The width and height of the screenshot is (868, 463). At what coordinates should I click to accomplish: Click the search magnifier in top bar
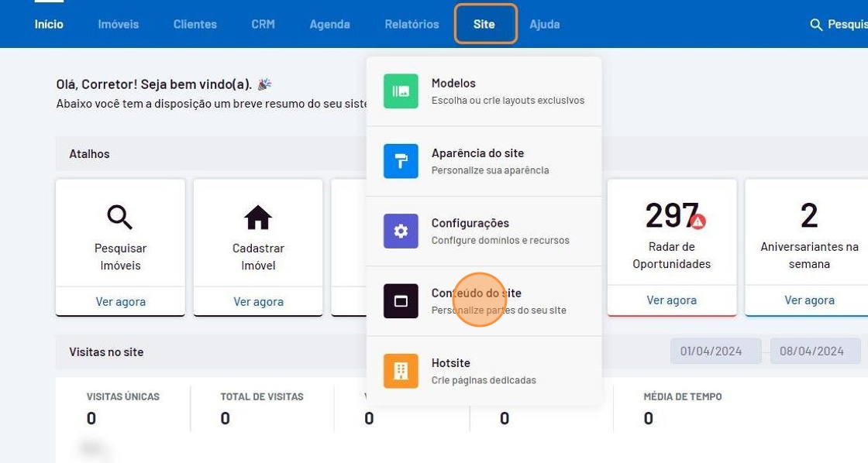(815, 25)
